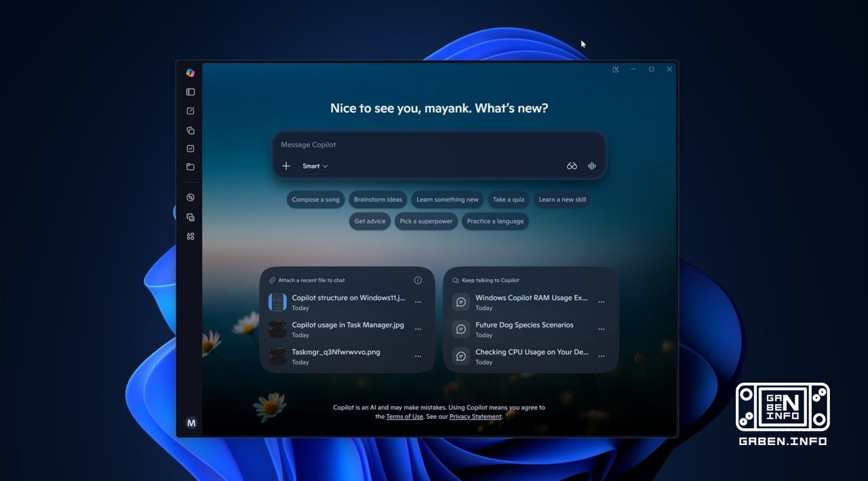Close the Copilot window
The height and width of the screenshot is (481, 868).
[669, 69]
